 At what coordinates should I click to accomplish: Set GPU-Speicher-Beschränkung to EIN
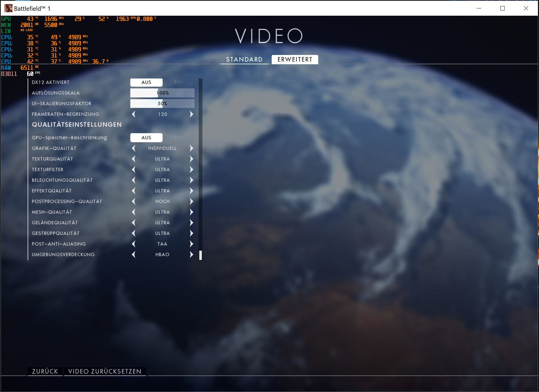click(179, 138)
